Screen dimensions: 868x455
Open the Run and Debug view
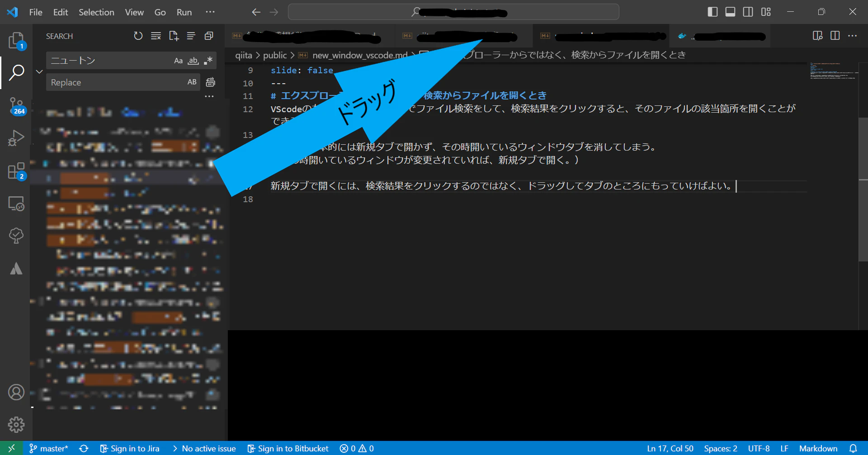pyautogui.click(x=16, y=138)
